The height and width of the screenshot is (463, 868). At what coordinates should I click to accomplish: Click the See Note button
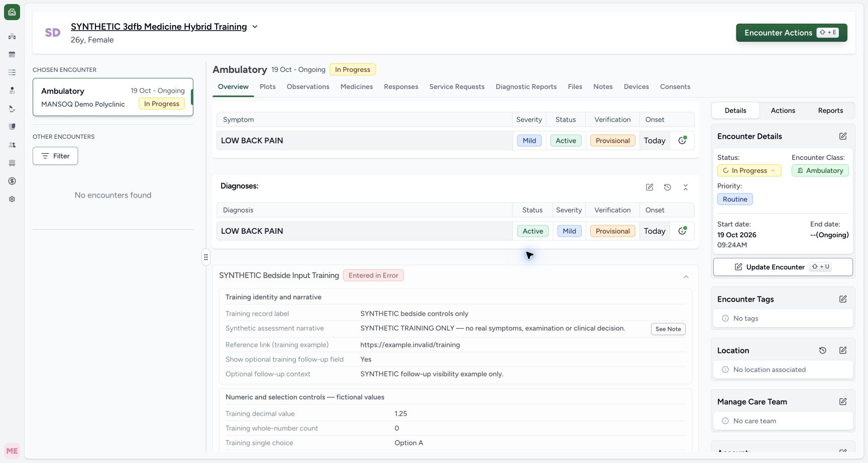pyautogui.click(x=668, y=329)
